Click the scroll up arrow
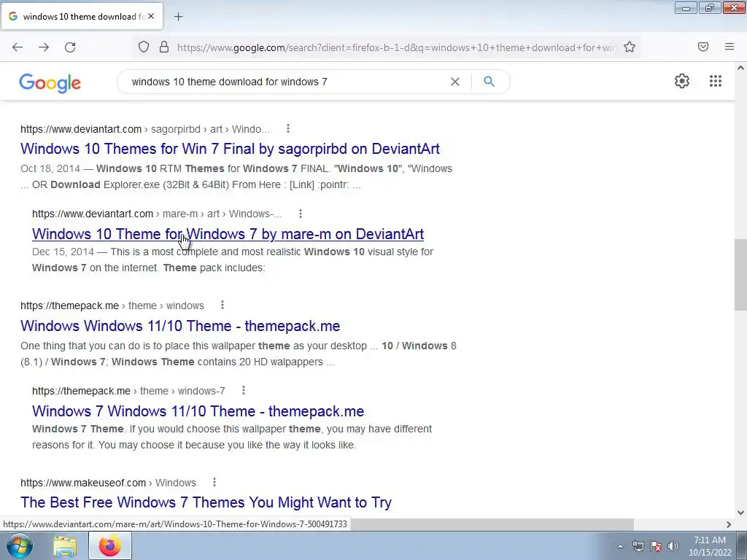The height and width of the screenshot is (560, 747). click(x=740, y=68)
